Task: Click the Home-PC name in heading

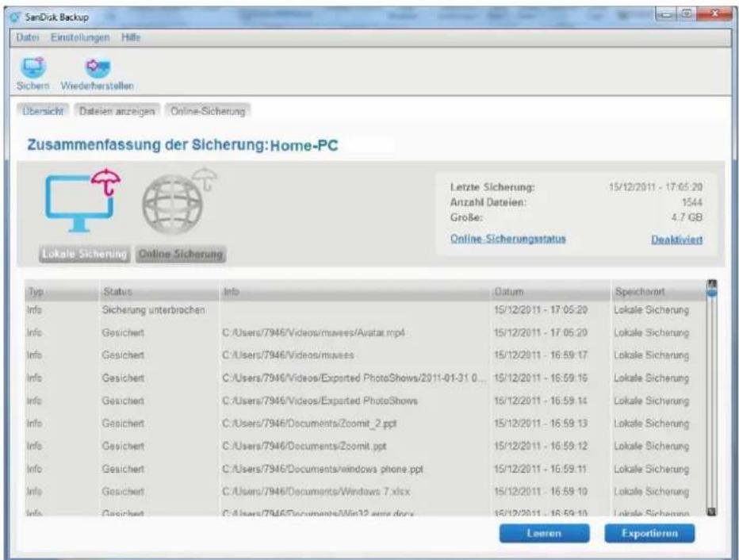Action: tap(304, 146)
